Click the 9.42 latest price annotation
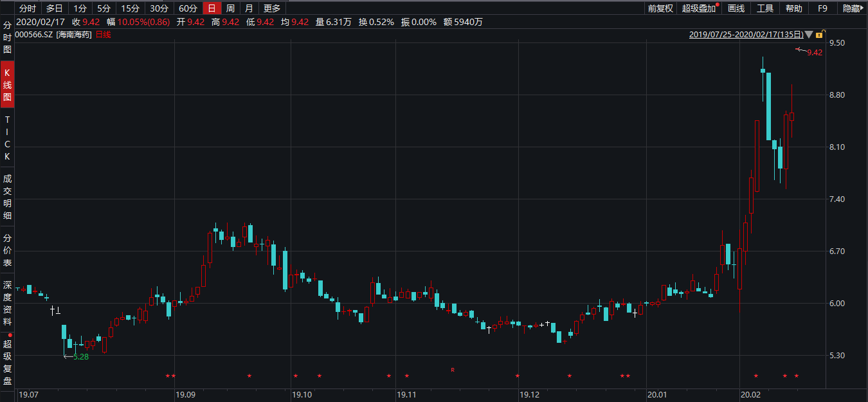 pyautogui.click(x=815, y=53)
